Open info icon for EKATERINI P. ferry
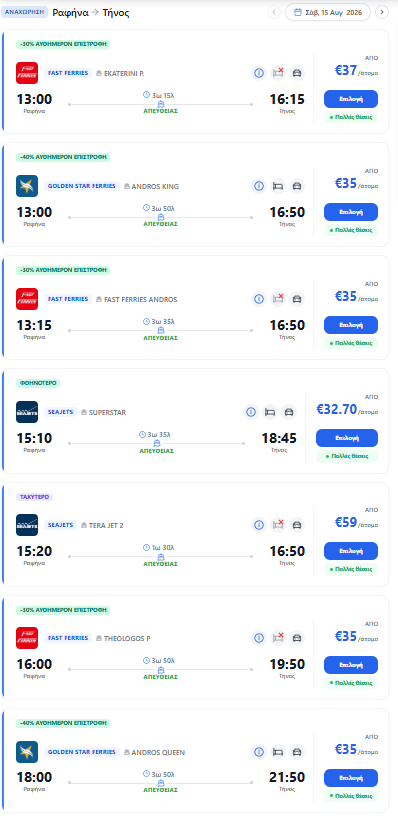The height and width of the screenshot is (831, 398). [259, 73]
